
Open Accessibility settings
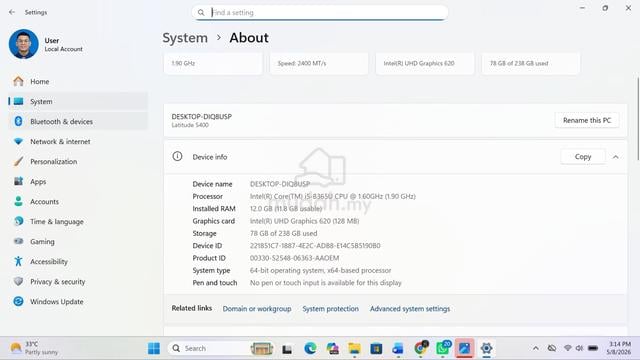tap(78, 262)
